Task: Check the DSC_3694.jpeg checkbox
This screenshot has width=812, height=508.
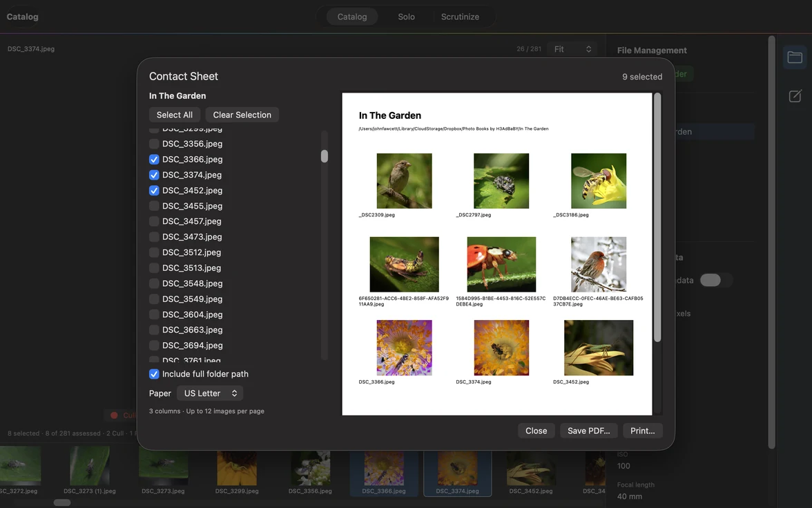Action: coord(154,346)
